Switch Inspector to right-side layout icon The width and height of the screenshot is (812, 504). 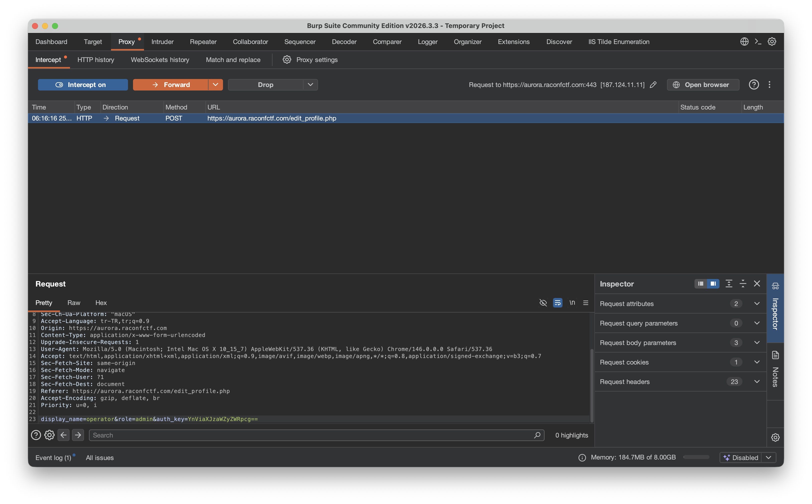[713, 284]
